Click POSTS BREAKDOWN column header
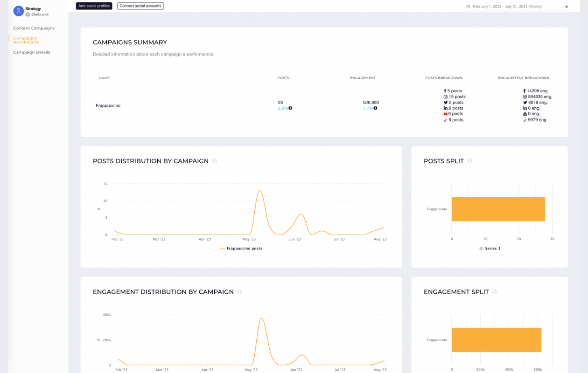This screenshot has height=373, width=588. click(444, 78)
